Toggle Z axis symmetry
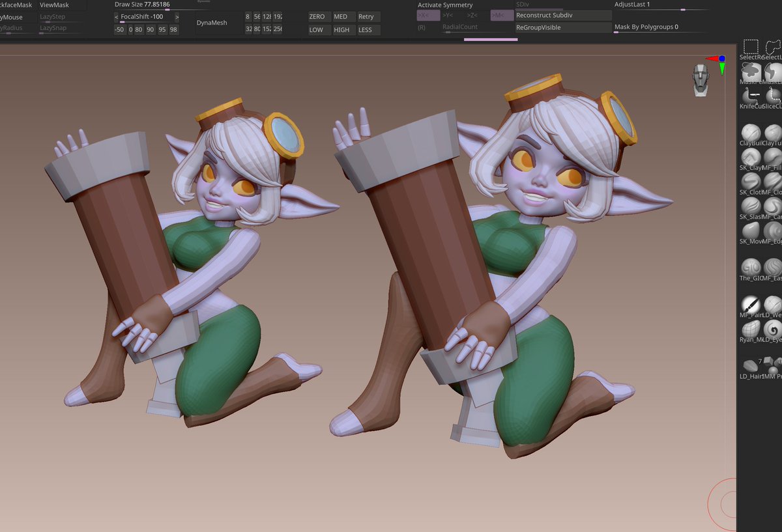 (x=472, y=15)
